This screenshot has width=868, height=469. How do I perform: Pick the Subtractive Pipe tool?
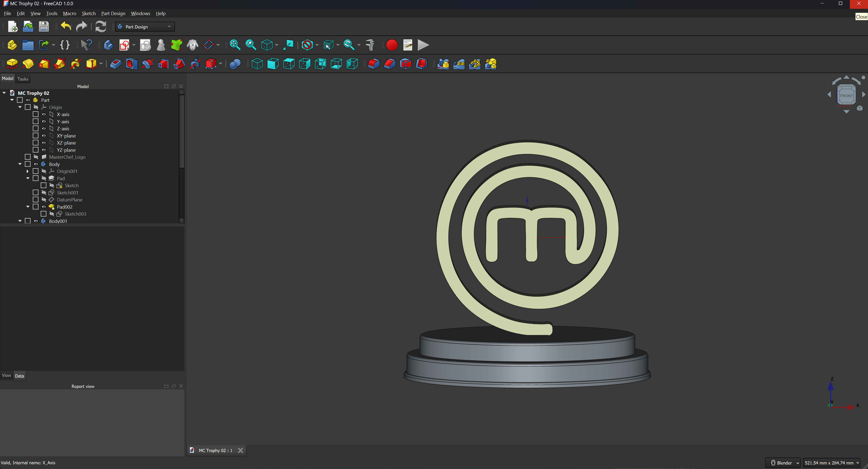[179, 64]
